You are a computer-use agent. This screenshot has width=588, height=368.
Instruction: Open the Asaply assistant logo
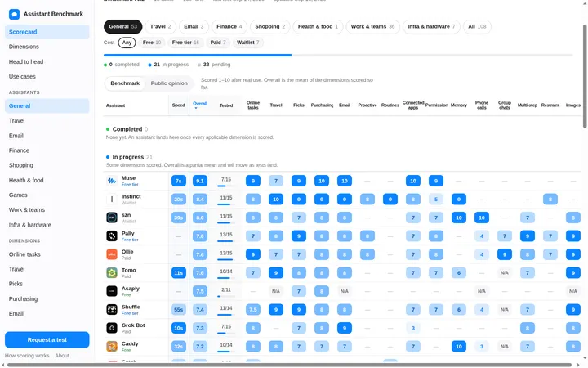112,291
